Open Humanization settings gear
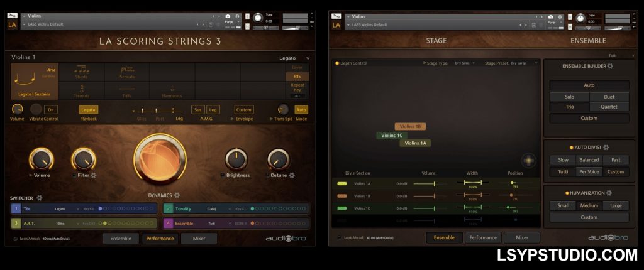The width and height of the screenshot is (644, 270). click(x=609, y=193)
